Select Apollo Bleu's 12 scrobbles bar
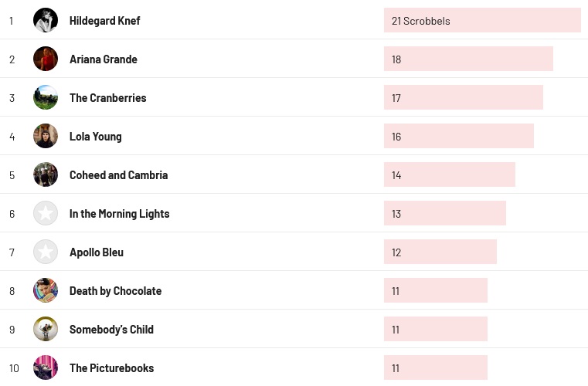The height and width of the screenshot is (386, 588). pyautogui.click(x=440, y=252)
